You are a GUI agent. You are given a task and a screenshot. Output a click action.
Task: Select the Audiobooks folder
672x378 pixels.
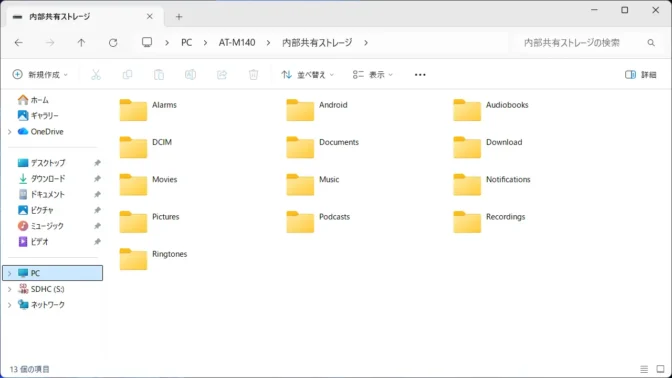(491, 110)
